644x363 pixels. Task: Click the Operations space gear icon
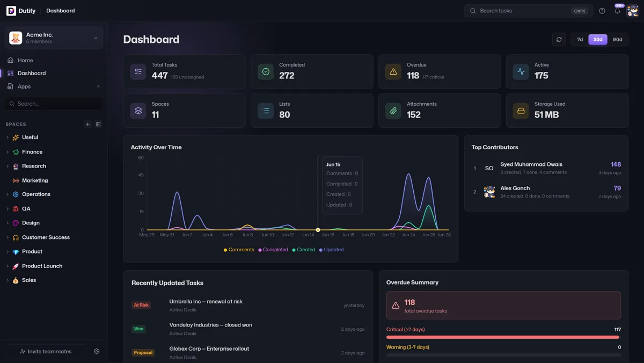(x=16, y=194)
